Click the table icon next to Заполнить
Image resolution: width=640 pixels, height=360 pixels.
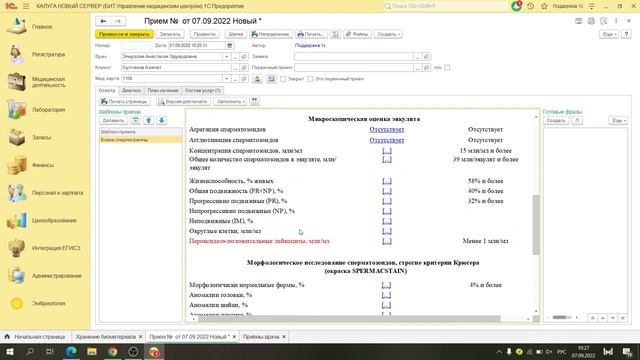(x=255, y=101)
